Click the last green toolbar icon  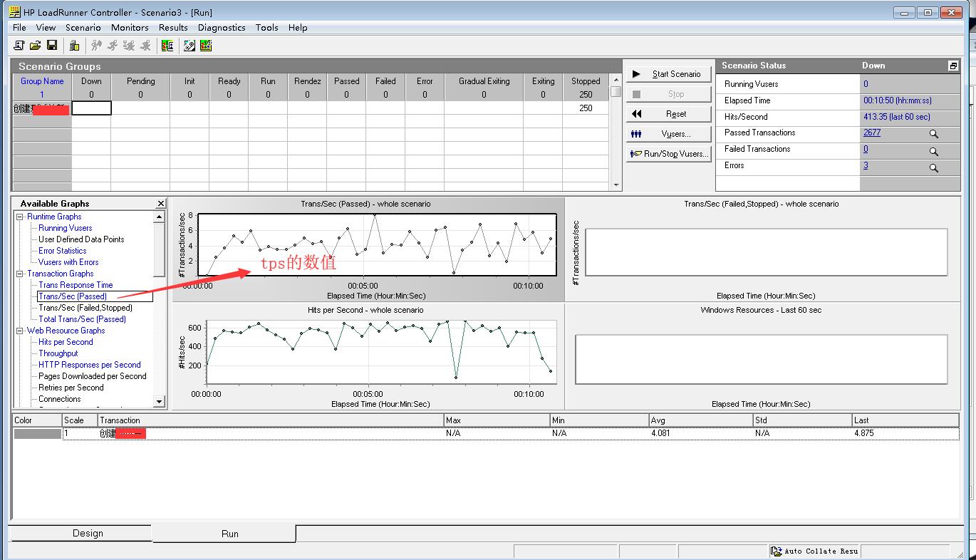pos(206,46)
